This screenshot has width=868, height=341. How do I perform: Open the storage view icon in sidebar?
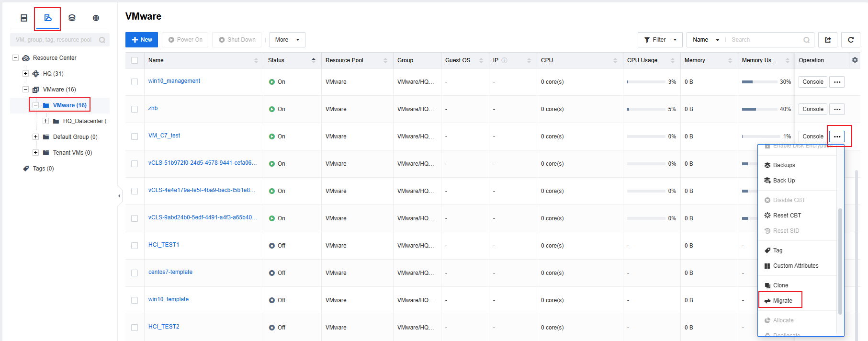click(x=72, y=18)
